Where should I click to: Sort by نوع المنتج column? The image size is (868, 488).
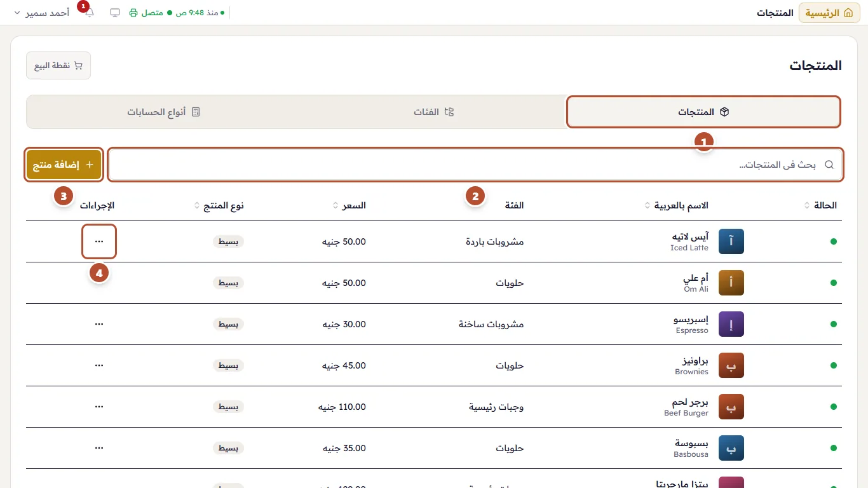(x=219, y=205)
